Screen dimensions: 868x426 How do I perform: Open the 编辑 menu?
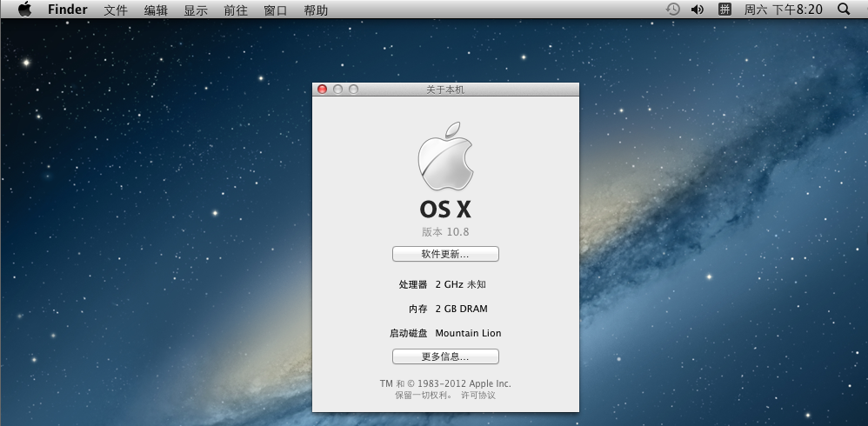point(156,10)
